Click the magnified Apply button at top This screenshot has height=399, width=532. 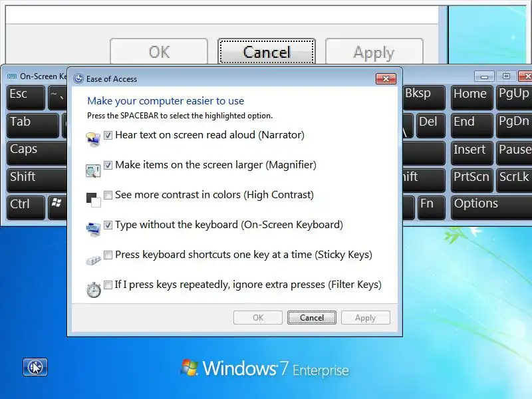[374, 51]
